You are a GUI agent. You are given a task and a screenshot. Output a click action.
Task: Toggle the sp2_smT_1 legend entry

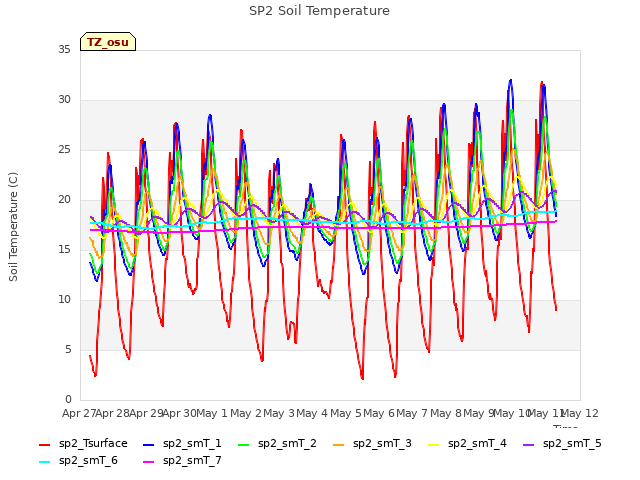[x=182, y=444]
